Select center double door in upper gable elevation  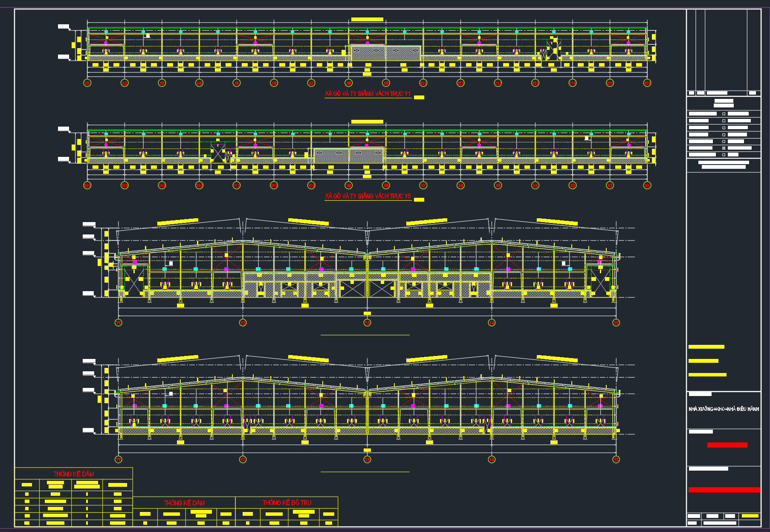(367, 289)
